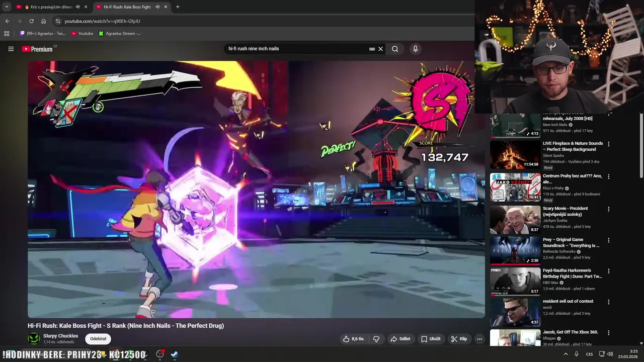The image size is (644, 362).
Task: Open the Slurpy Chuckles channel avatar
Action: [x=34, y=338]
